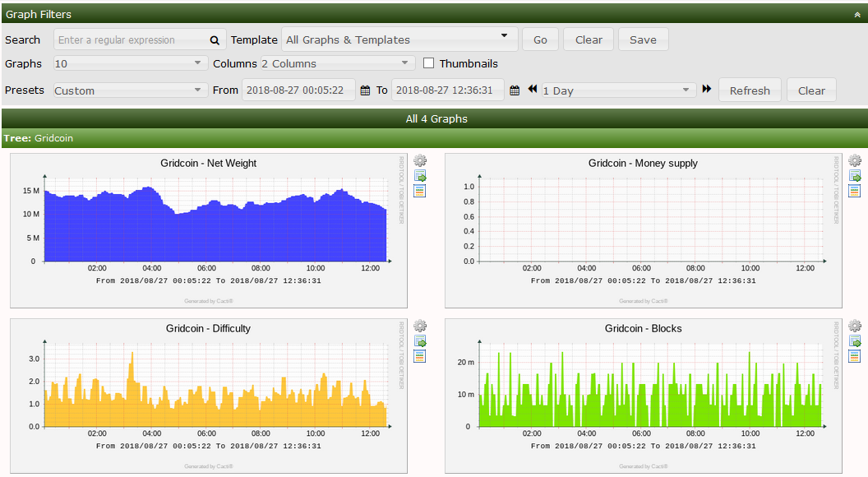Click the Gridcoin - Blocks graph image
Image resolution: width=868 pixels, height=477 pixels.
pos(644,396)
